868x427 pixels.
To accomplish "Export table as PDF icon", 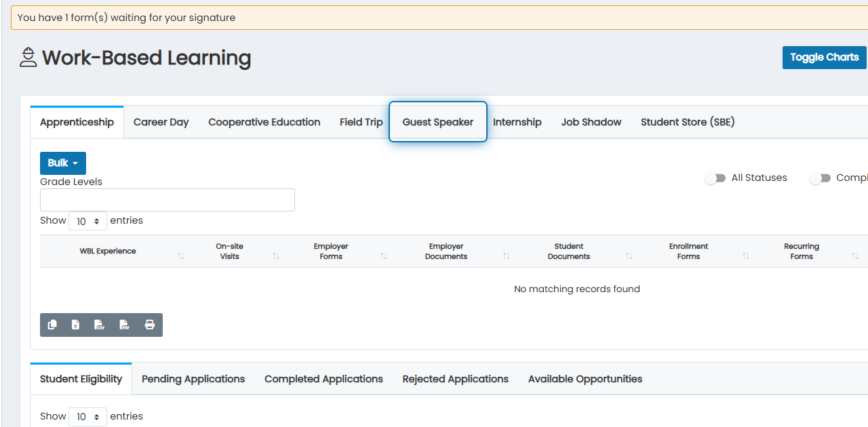I will point(125,325).
